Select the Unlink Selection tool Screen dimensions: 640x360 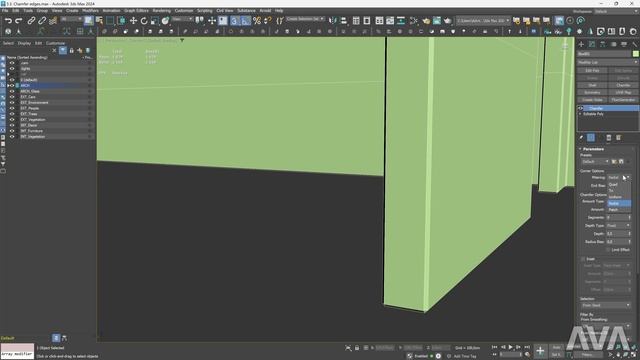point(42,20)
